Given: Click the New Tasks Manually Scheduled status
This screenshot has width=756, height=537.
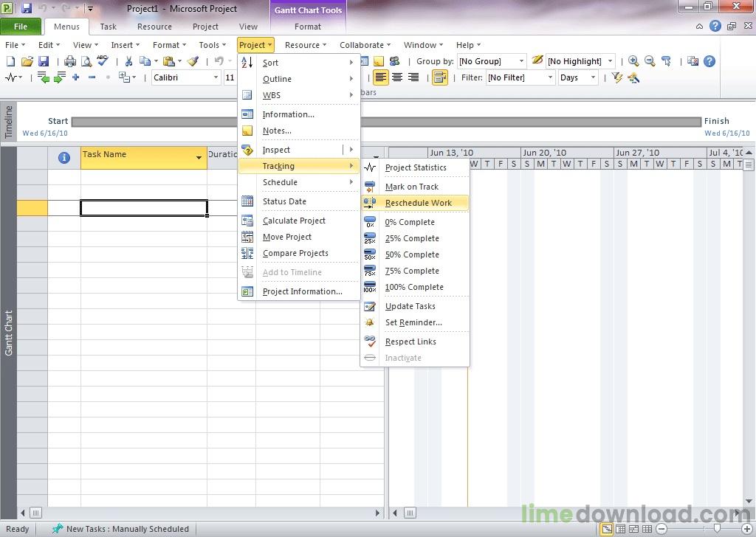Looking at the screenshot, I should tap(121, 529).
